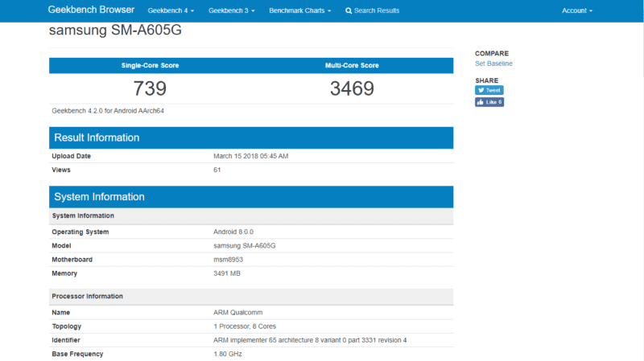
Task: Click the Set Baseline link
Action: click(x=493, y=64)
